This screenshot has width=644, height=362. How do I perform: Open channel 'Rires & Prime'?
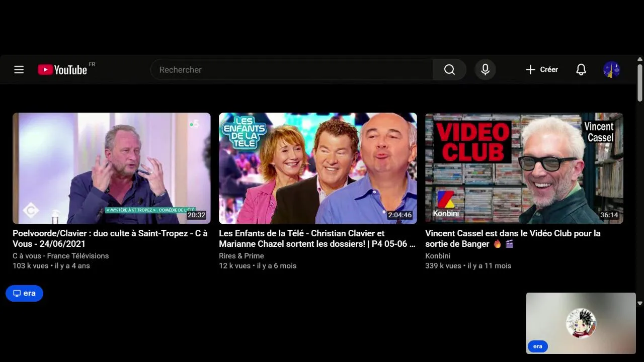tap(242, 256)
